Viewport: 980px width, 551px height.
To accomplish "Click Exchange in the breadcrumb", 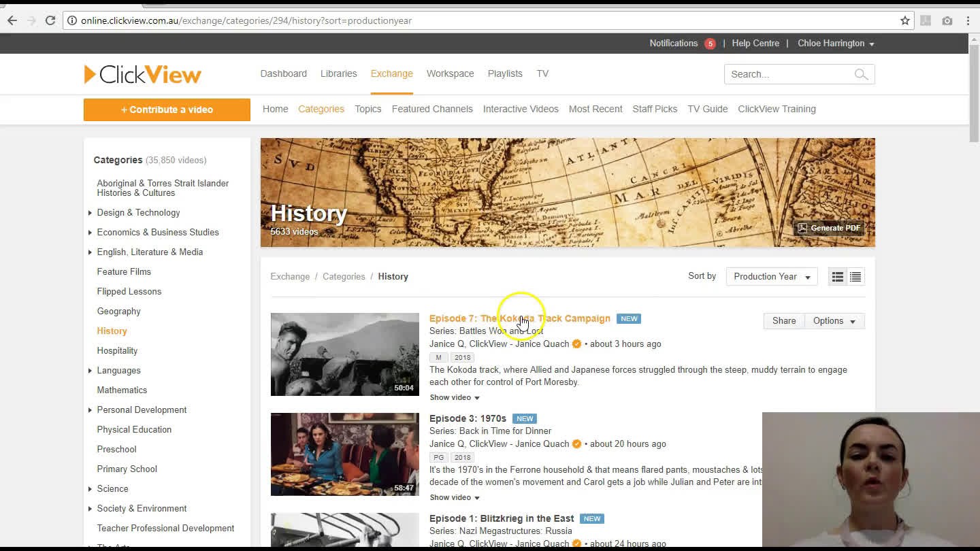I will 290,277.
